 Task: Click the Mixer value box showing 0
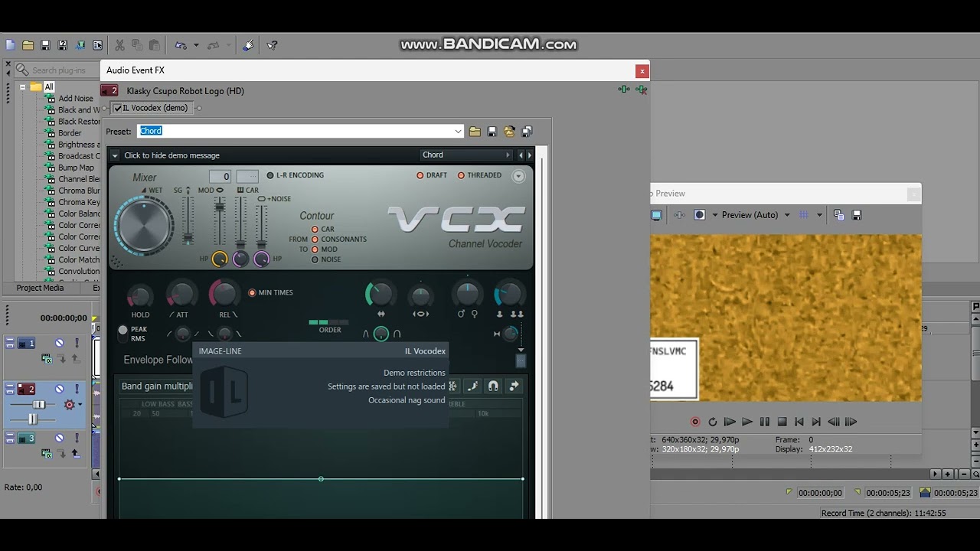click(220, 177)
